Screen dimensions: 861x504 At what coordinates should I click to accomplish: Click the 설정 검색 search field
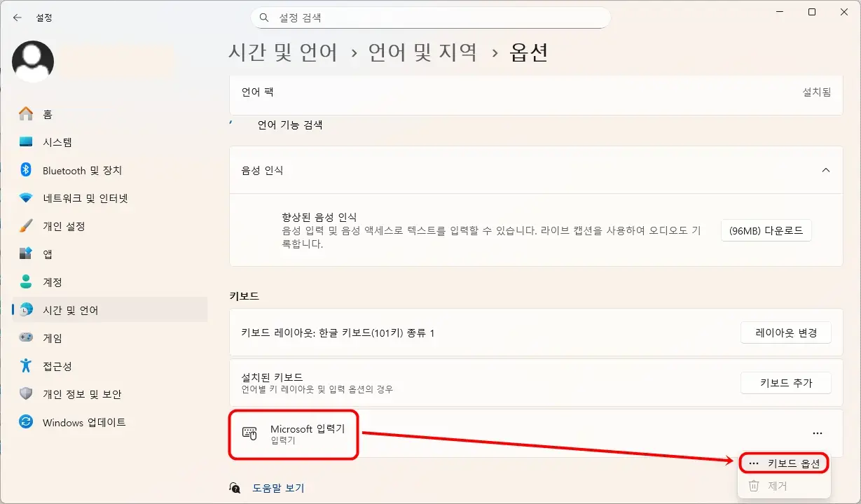click(x=430, y=17)
